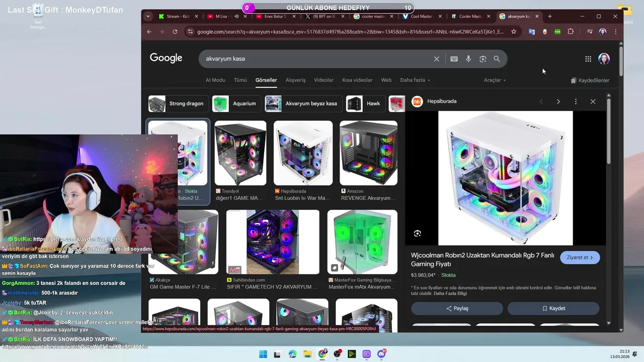Switch to Alışveriş tab
644x362 pixels.
tap(295, 80)
